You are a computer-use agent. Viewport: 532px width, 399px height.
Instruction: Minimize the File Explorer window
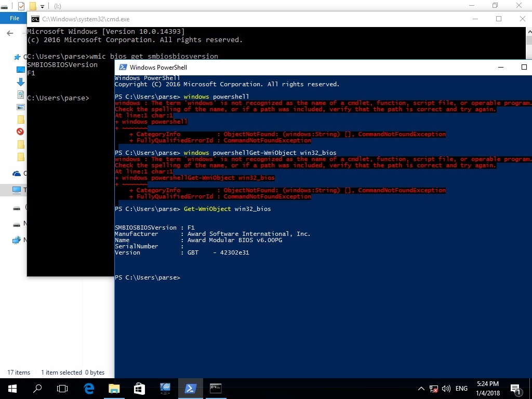[472, 5]
